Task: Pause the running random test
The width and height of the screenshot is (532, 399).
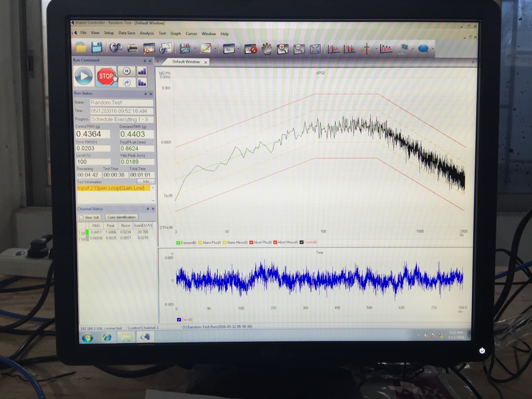Action: click(x=126, y=71)
